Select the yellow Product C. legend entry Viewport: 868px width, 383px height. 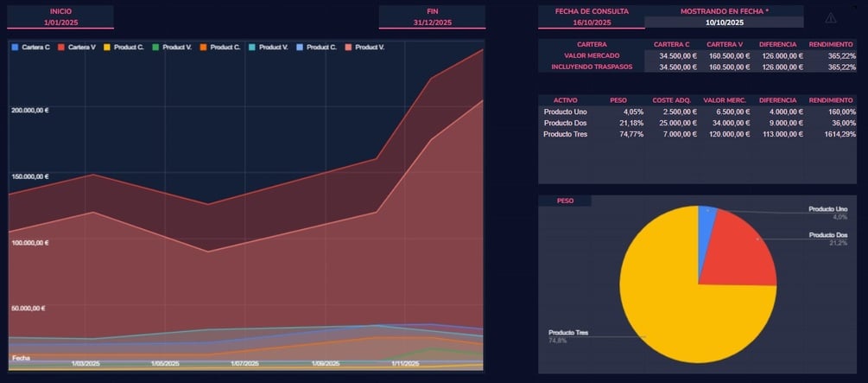(124, 47)
